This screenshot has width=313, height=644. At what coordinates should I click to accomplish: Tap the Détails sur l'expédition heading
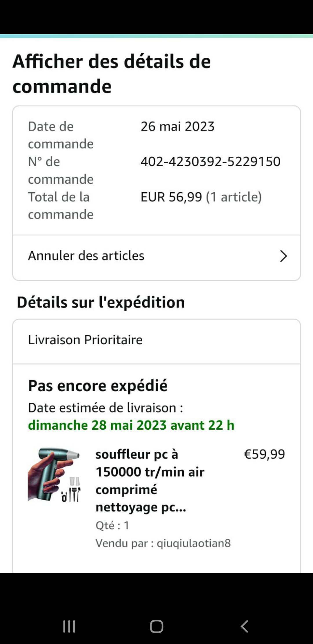point(101,302)
